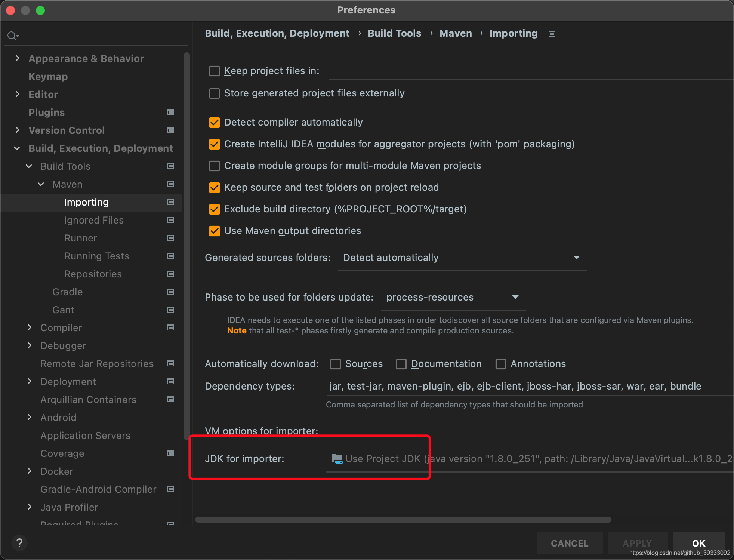The height and width of the screenshot is (560, 734).
Task: Expand Appearance & Behavior section
Action: [x=17, y=58]
